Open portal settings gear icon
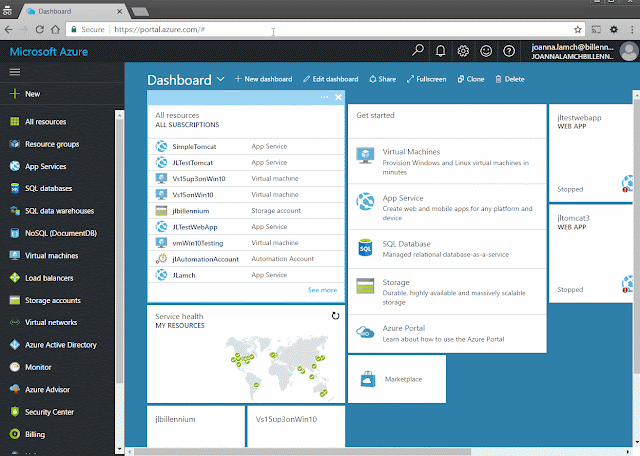The image size is (640, 456). coord(463,51)
